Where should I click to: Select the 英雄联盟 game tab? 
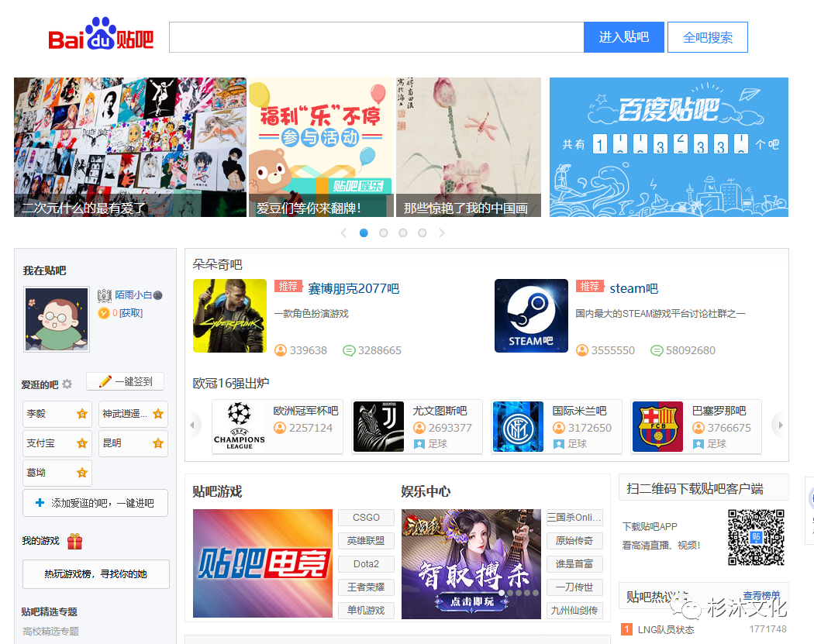pos(366,541)
